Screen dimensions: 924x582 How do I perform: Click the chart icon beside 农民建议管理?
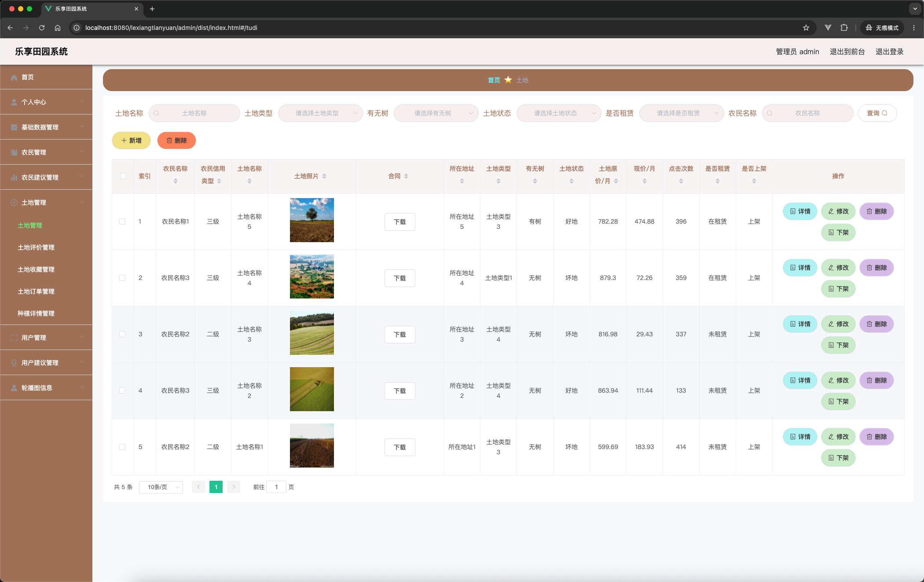[14, 177]
